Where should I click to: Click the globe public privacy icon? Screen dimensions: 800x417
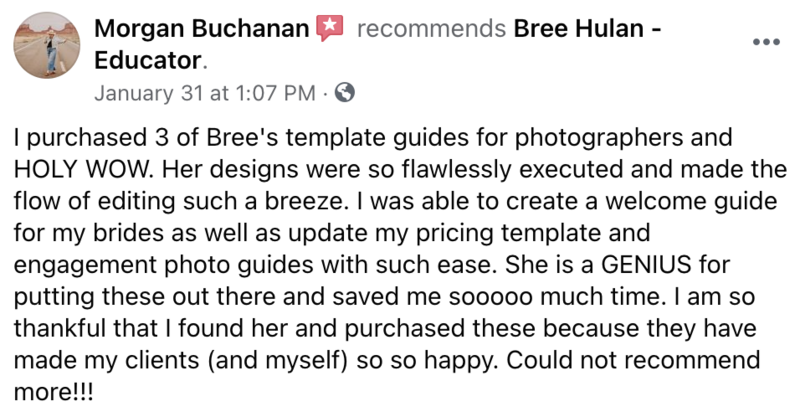click(x=344, y=93)
